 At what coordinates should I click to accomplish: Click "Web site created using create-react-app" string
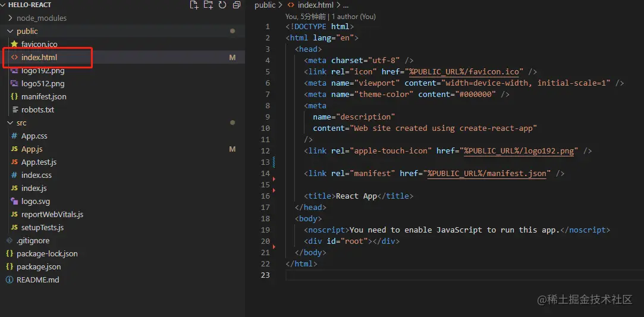[x=444, y=128]
